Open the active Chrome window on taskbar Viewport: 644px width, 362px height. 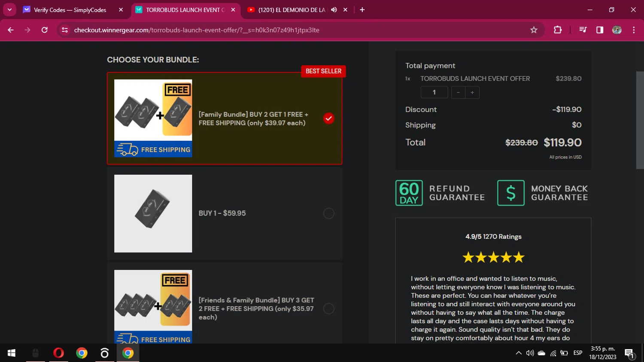click(128, 353)
